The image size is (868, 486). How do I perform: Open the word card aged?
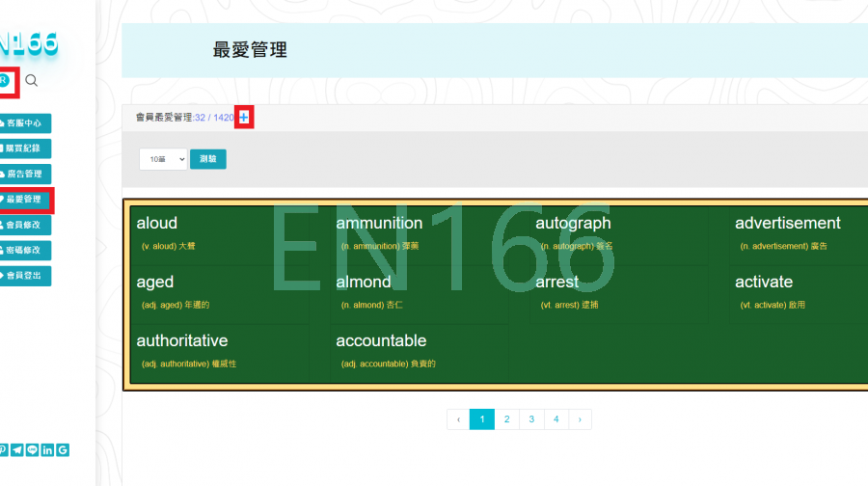tap(219, 294)
